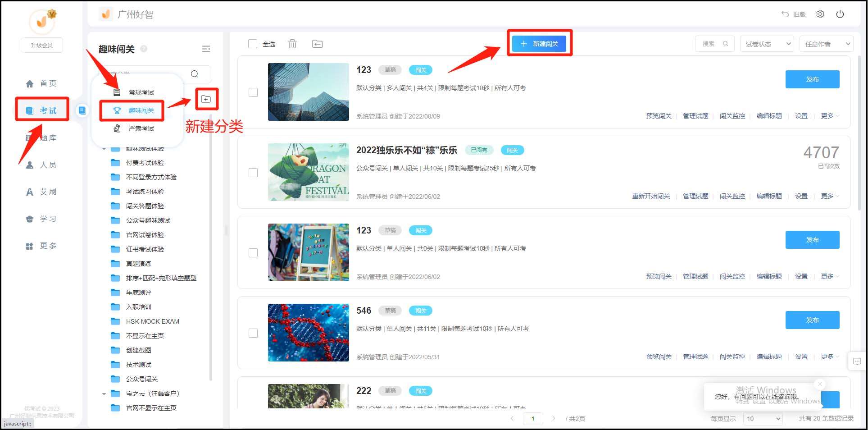Select the checkbox for exam 546
The width and height of the screenshot is (868, 430).
click(253, 333)
